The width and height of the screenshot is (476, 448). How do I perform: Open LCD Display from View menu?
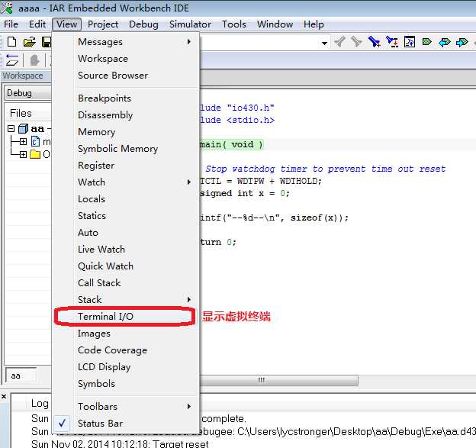pos(126,366)
